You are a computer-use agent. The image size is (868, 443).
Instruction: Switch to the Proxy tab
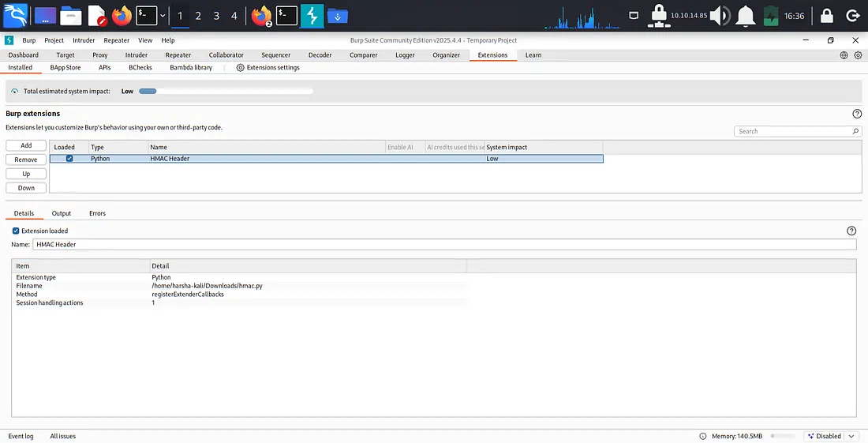click(99, 54)
